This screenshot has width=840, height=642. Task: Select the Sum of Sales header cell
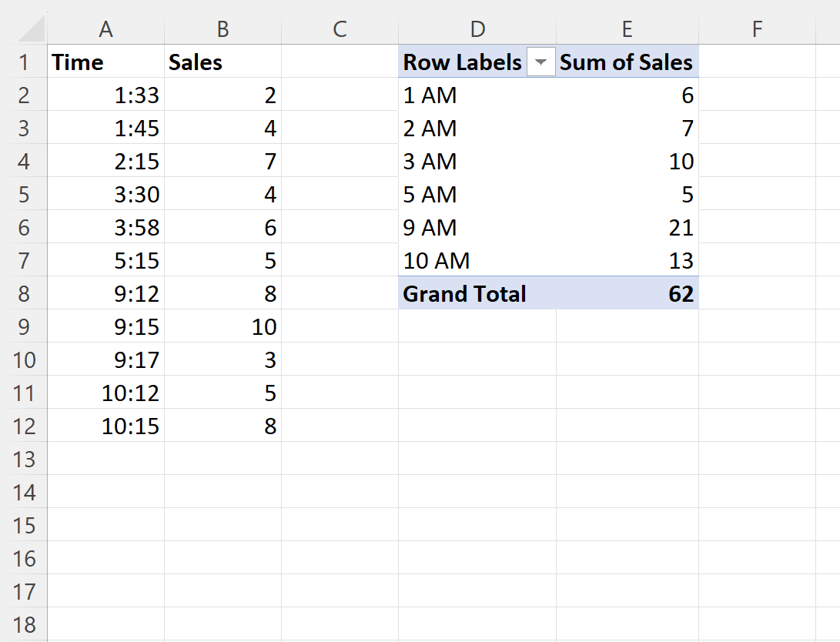pos(626,62)
